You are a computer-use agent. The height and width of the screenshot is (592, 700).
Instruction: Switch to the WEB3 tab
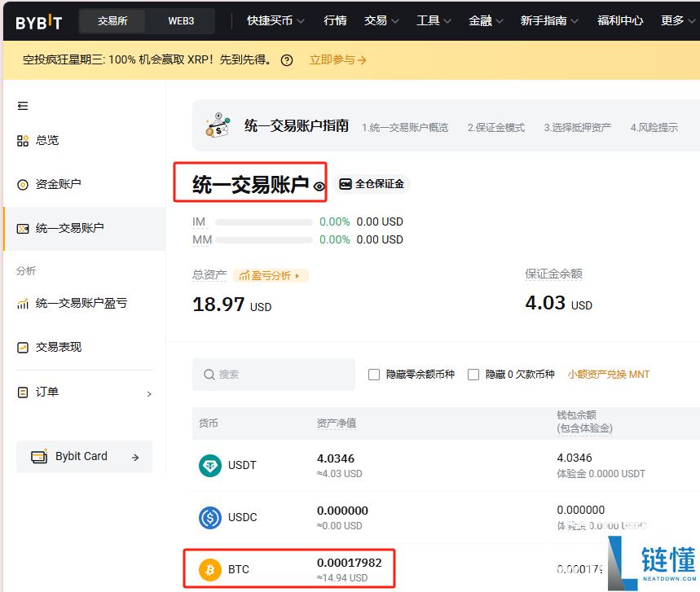[x=181, y=21]
